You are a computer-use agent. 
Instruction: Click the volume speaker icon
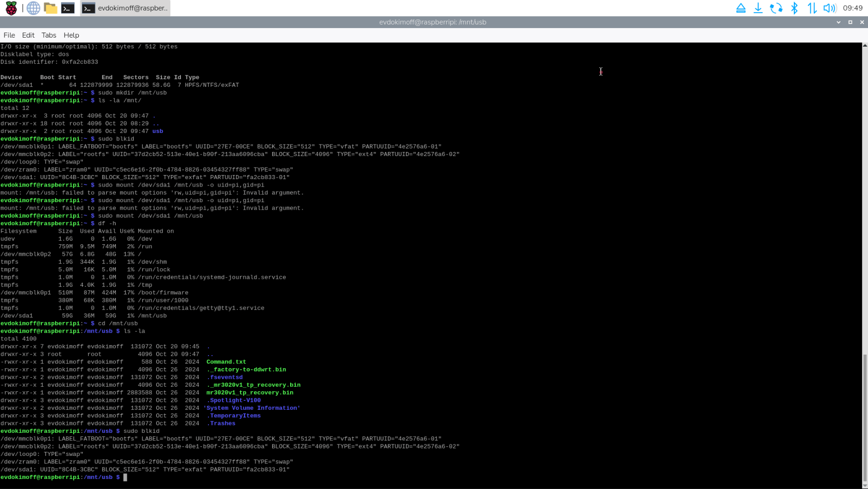pos(829,8)
